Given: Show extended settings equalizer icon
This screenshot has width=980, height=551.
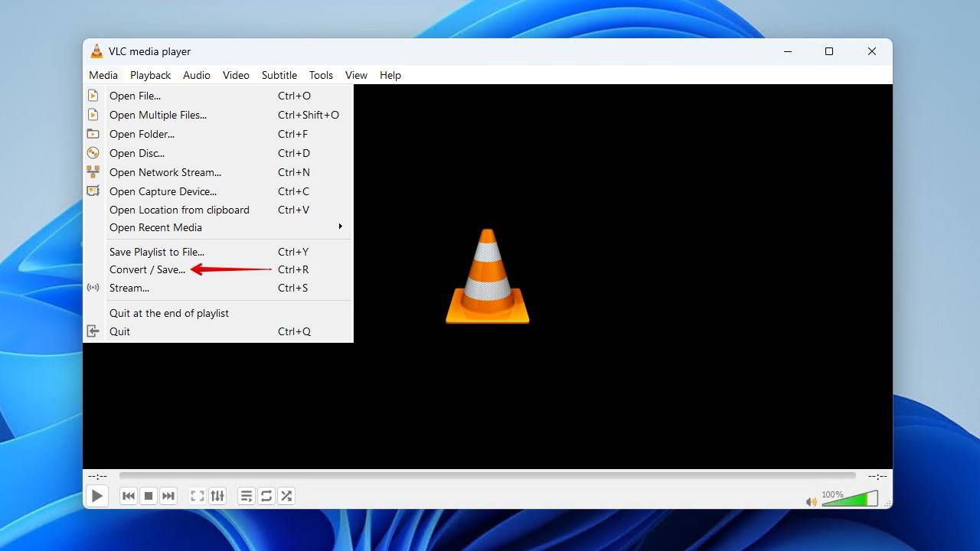Looking at the screenshot, I should pos(217,496).
